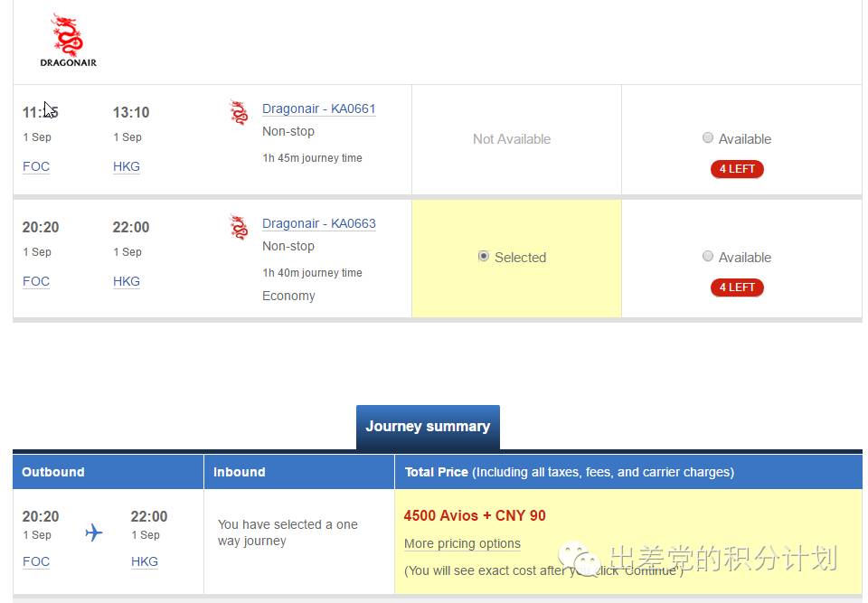Click the Total Price column header
This screenshot has width=868, height=603.
628,472
